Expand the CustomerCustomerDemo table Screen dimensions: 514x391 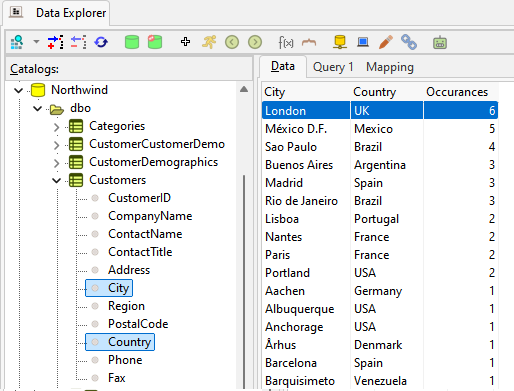click(x=56, y=145)
